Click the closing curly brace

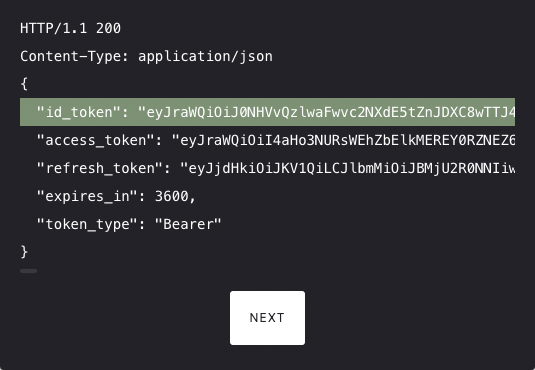tap(24, 252)
